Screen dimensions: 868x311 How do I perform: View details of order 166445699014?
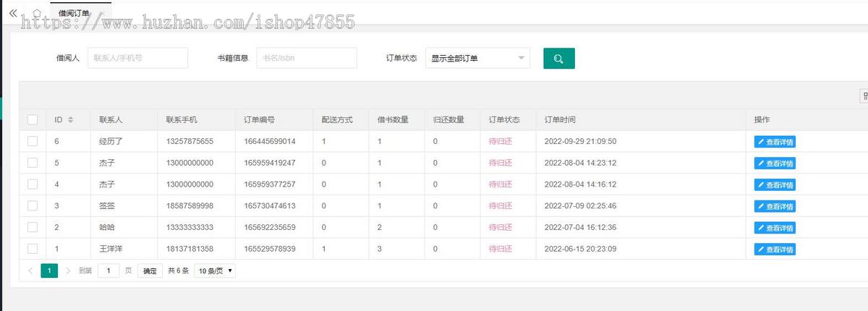775,142
